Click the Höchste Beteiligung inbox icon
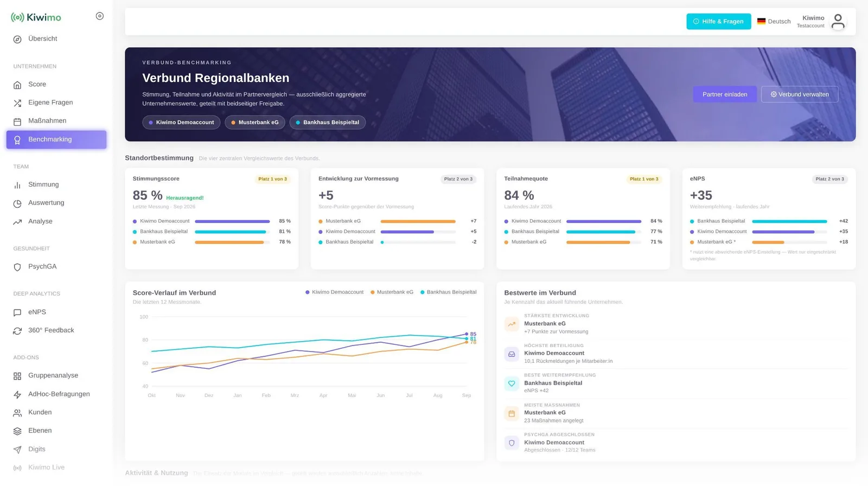 point(512,354)
